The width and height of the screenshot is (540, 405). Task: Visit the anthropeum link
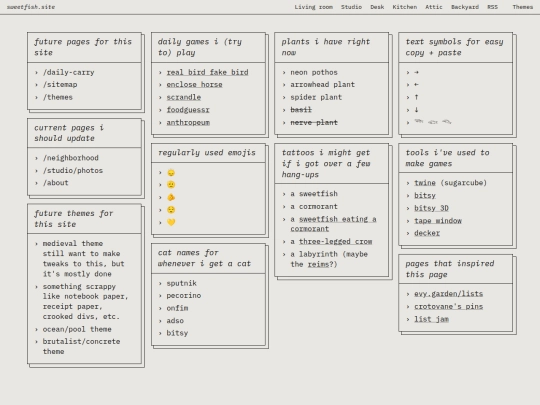[x=188, y=123]
